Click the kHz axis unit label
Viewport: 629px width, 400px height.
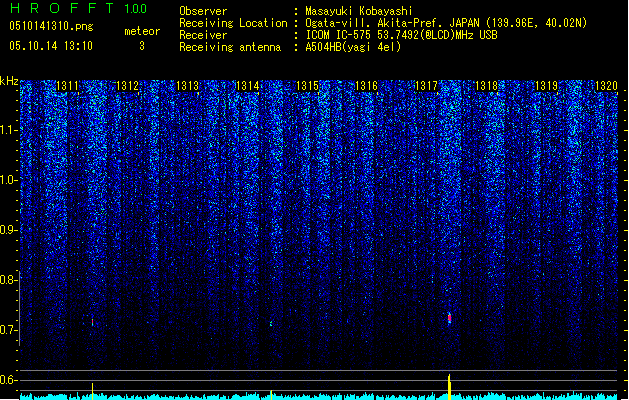coord(9,81)
